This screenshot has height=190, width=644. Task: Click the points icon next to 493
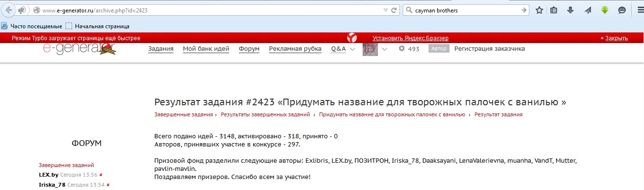click(x=402, y=49)
